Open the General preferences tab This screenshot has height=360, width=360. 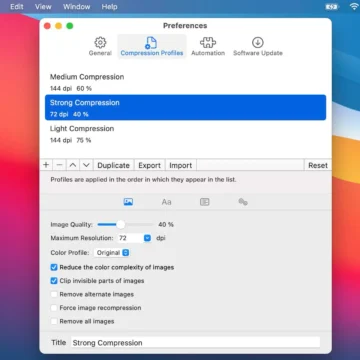click(100, 47)
